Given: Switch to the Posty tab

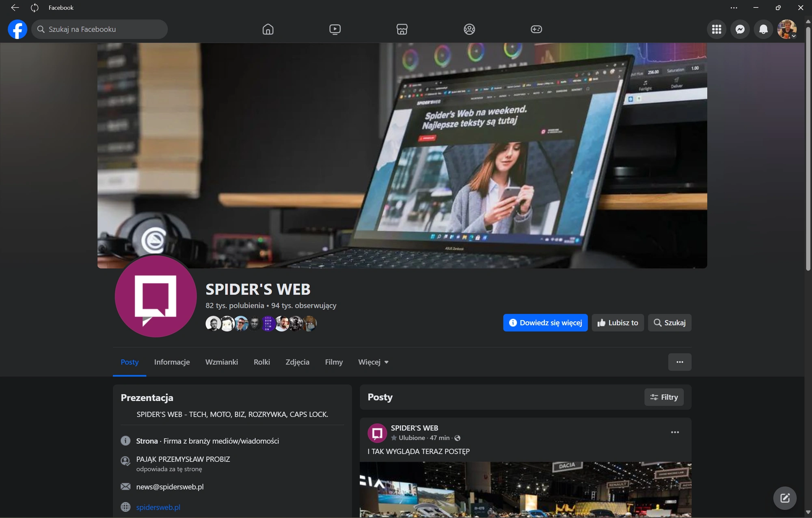Looking at the screenshot, I should [x=130, y=362].
